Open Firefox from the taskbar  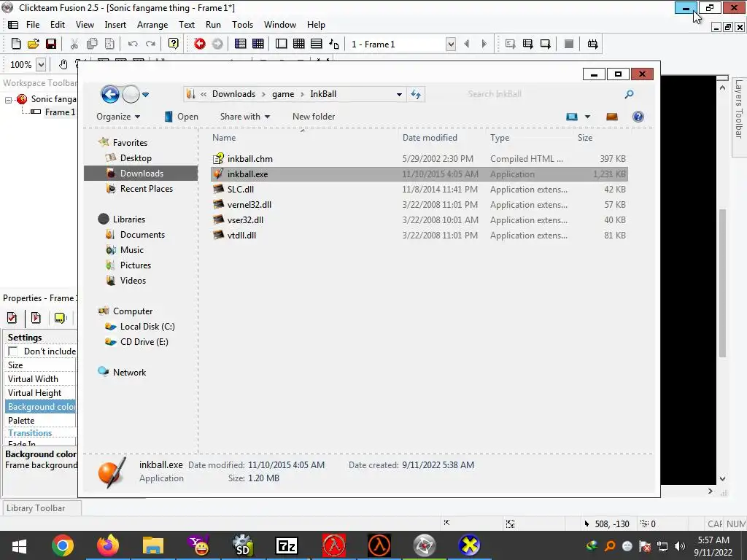tap(108, 545)
